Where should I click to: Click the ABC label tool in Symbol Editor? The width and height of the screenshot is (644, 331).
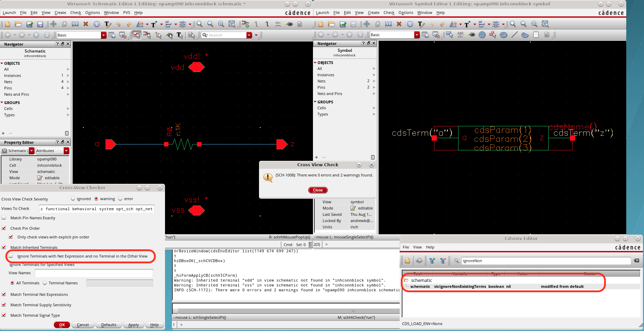(461, 35)
